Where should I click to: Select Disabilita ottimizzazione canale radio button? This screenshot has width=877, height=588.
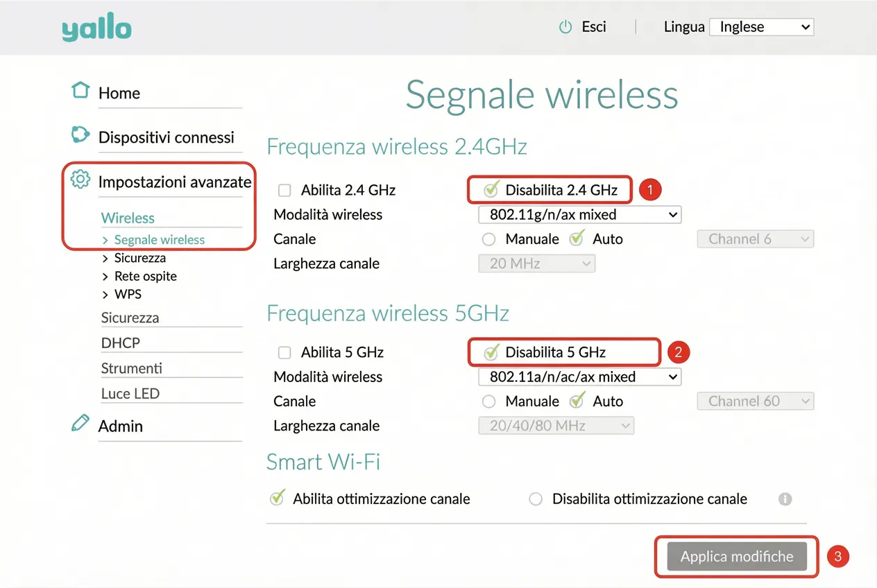[x=536, y=499]
